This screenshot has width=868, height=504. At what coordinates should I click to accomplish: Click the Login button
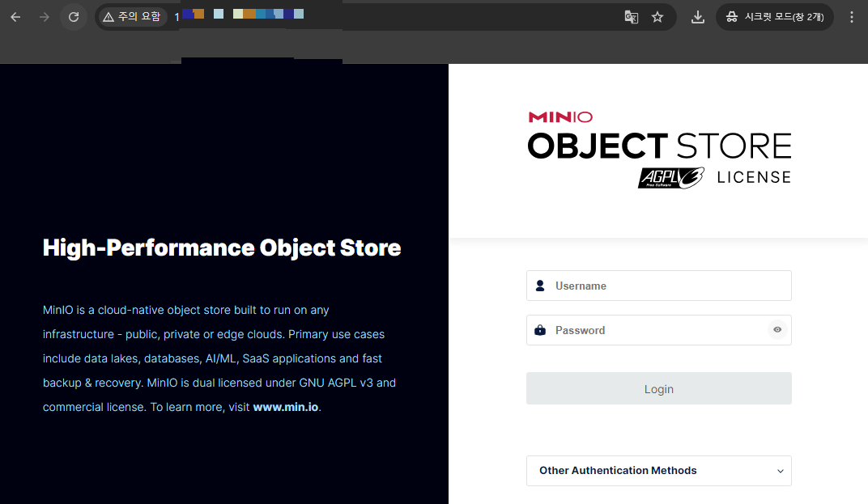(659, 388)
